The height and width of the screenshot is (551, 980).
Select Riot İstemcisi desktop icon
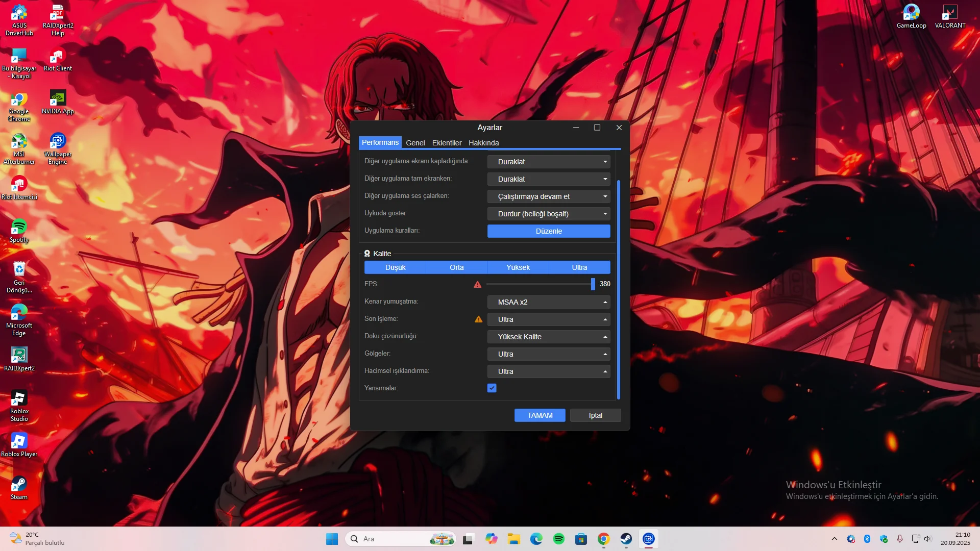[x=19, y=188]
